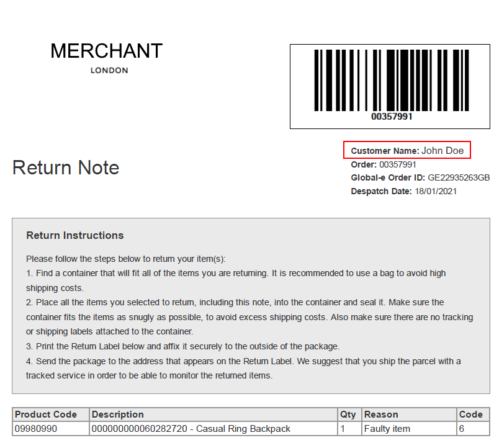
Task: Click the Order number 00357991 line
Action: (x=384, y=164)
